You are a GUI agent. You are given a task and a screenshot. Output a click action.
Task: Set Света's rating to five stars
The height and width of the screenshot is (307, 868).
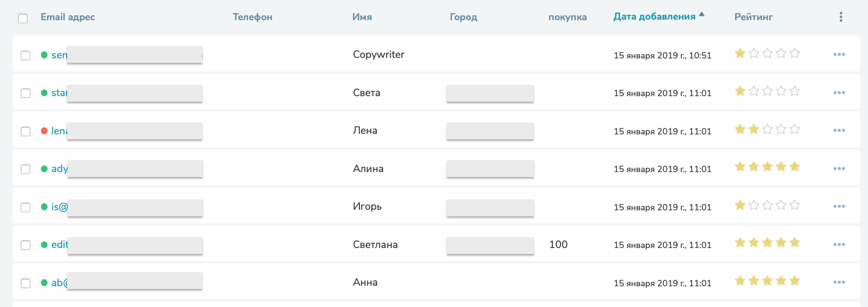pyautogui.click(x=795, y=91)
